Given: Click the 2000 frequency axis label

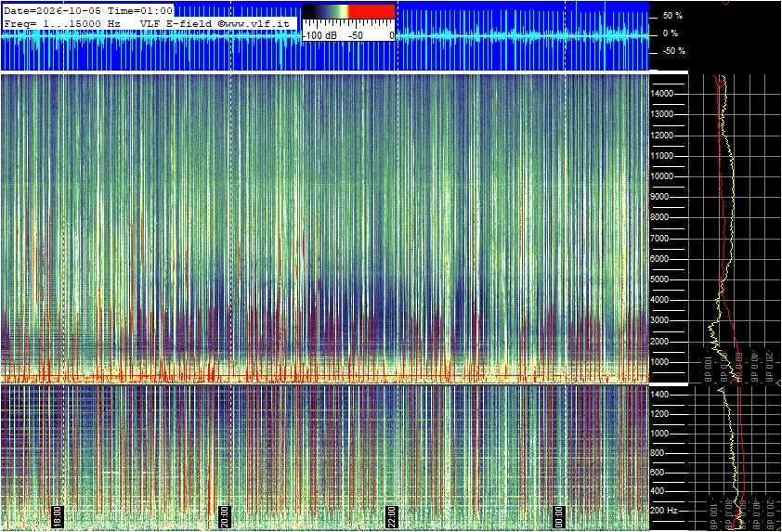Looking at the screenshot, I should tap(659, 342).
